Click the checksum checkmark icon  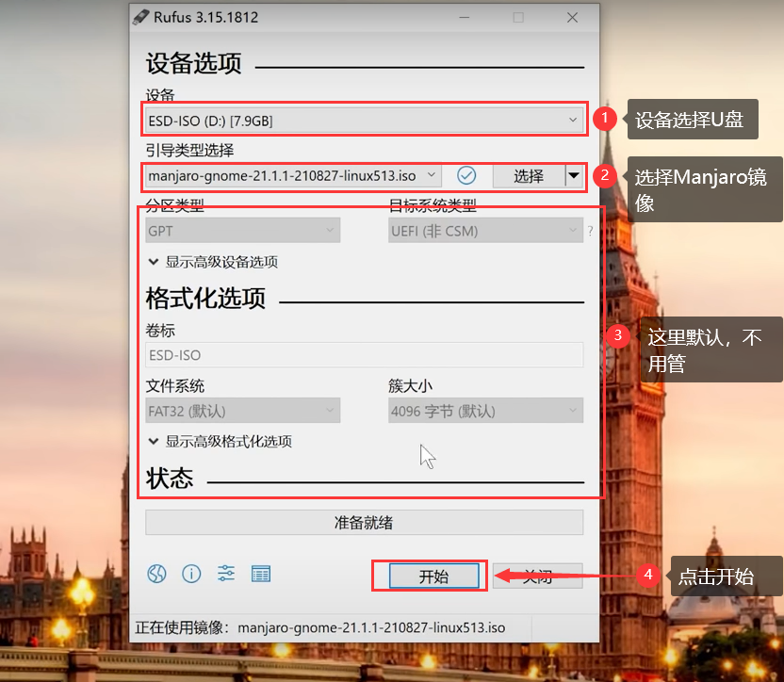pyautogui.click(x=466, y=175)
